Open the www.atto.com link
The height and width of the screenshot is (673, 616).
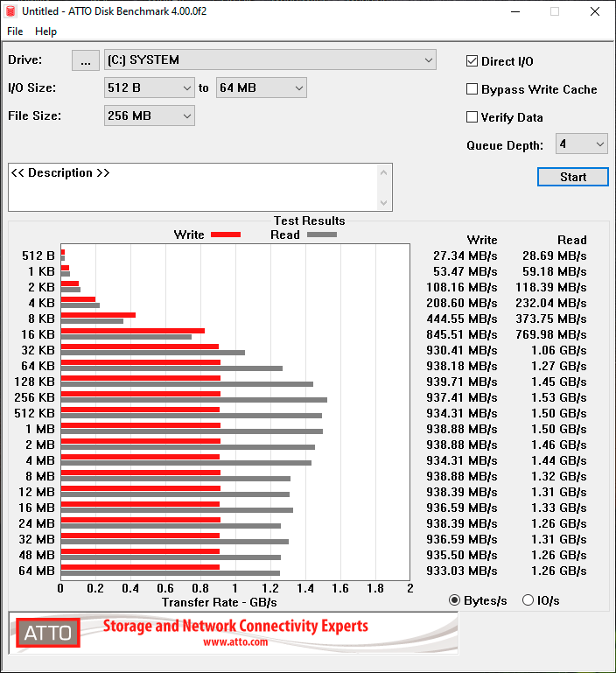coord(235,642)
